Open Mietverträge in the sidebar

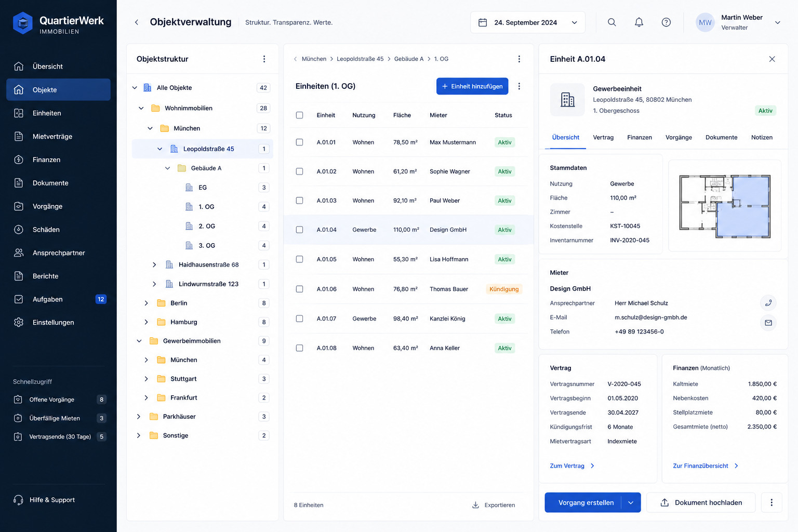[x=58, y=137]
